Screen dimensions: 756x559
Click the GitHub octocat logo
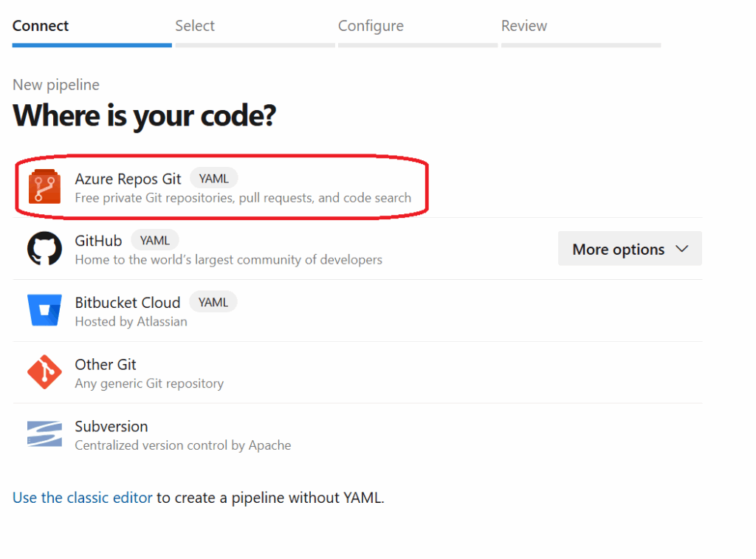click(44, 249)
